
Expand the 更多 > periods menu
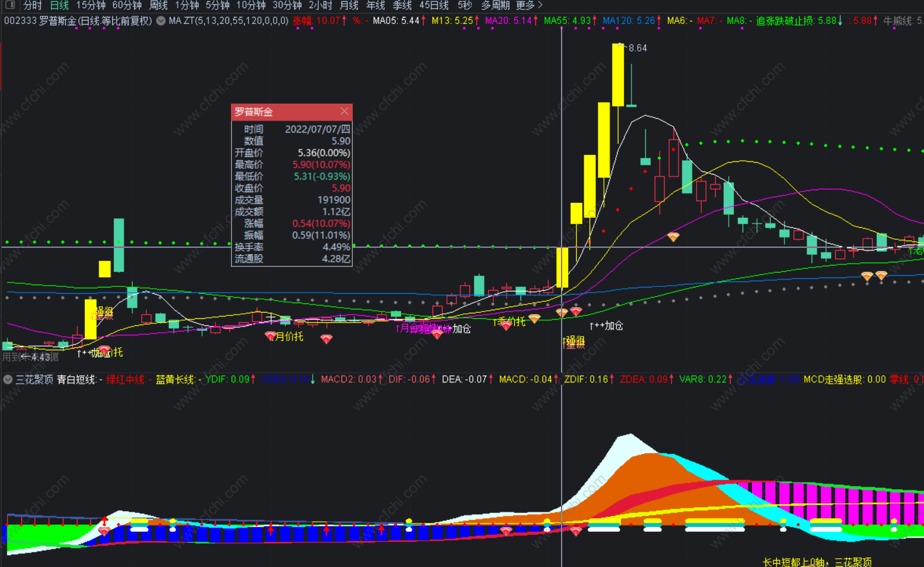point(529,5)
